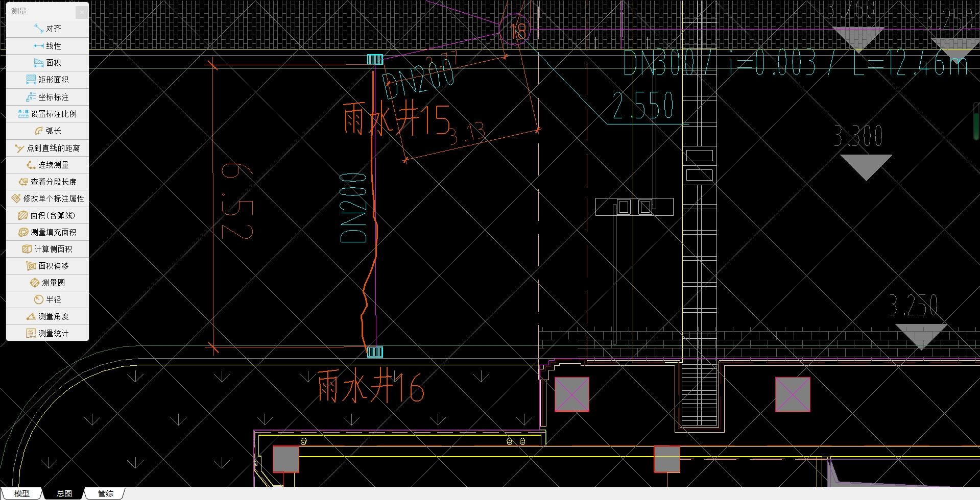The image size is (980, 500).
Task: Click 设置标注比例 to set annotation scale
Action: pos(47,114)
